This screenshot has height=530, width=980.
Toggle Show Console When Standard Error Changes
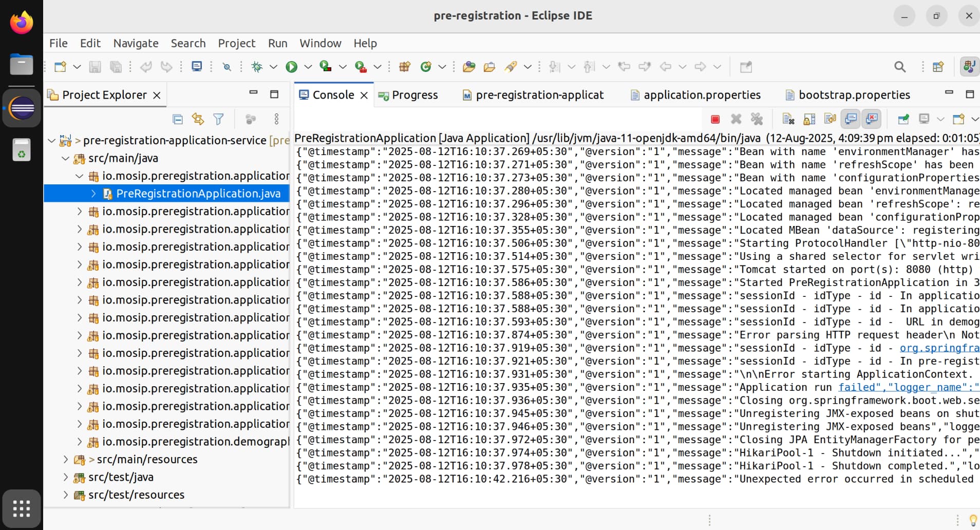[x=872, y=120]
